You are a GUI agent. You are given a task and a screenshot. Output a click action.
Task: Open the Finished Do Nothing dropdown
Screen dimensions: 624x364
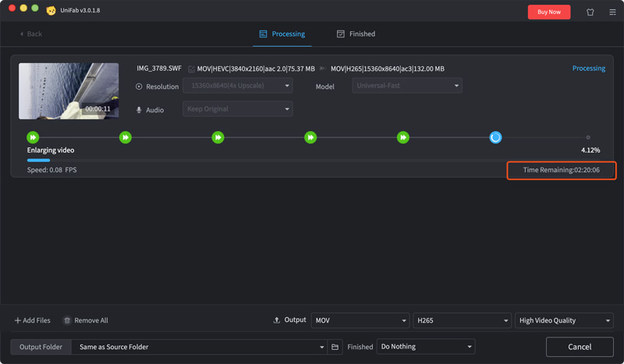pos(426,347)
